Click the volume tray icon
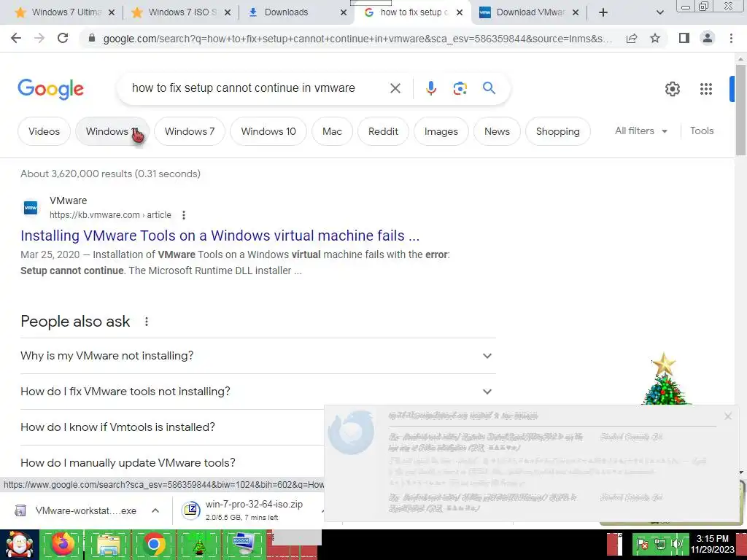Viewport: 747px width, 560px height. 677,544
